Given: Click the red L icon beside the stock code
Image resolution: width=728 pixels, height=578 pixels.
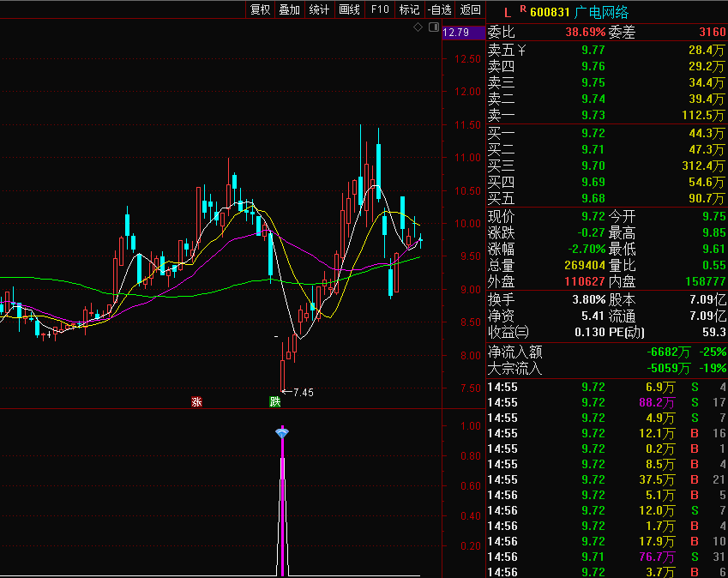Looking at the screenshot, I should [x=508, y=13].
